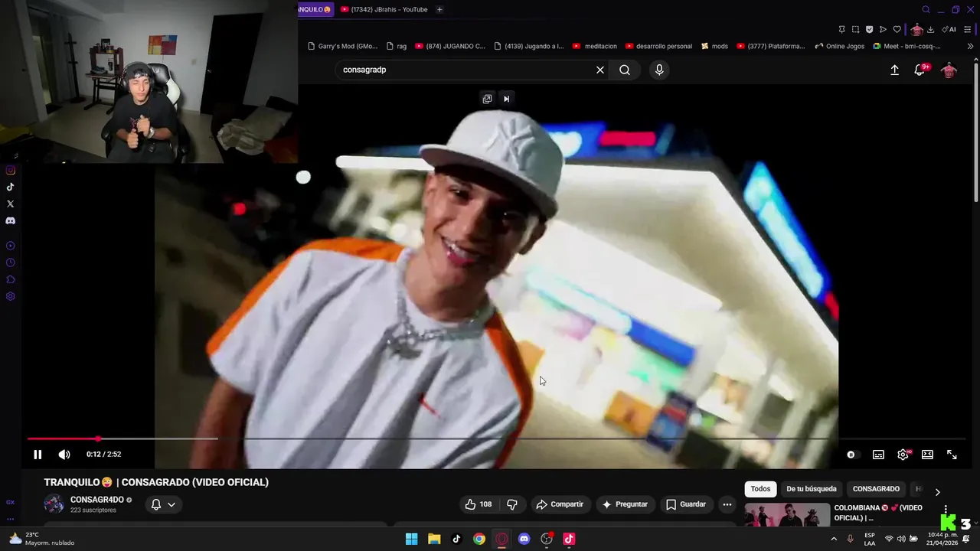Dislike the video

point(512,504)
